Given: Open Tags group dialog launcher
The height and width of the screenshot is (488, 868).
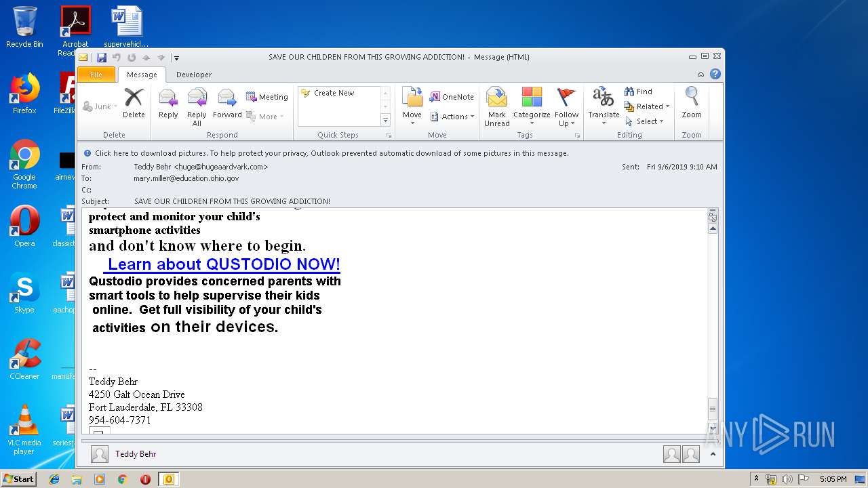Looking at the screenshot, I should [577, 136].
